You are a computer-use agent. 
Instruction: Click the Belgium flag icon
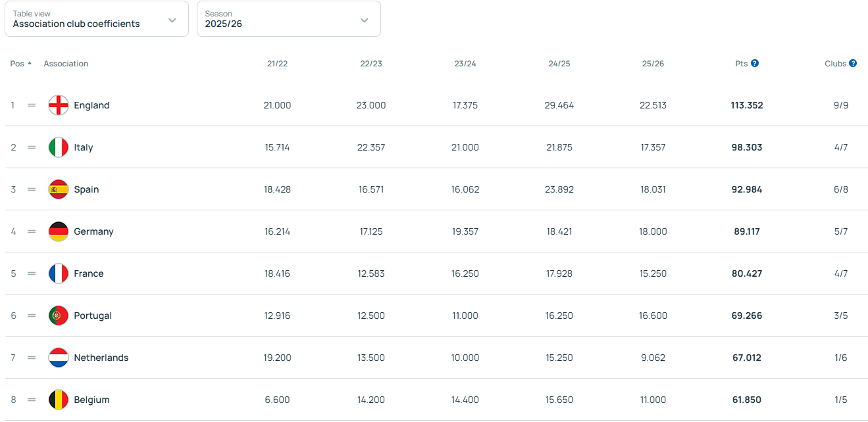click(x=59, y=400)
